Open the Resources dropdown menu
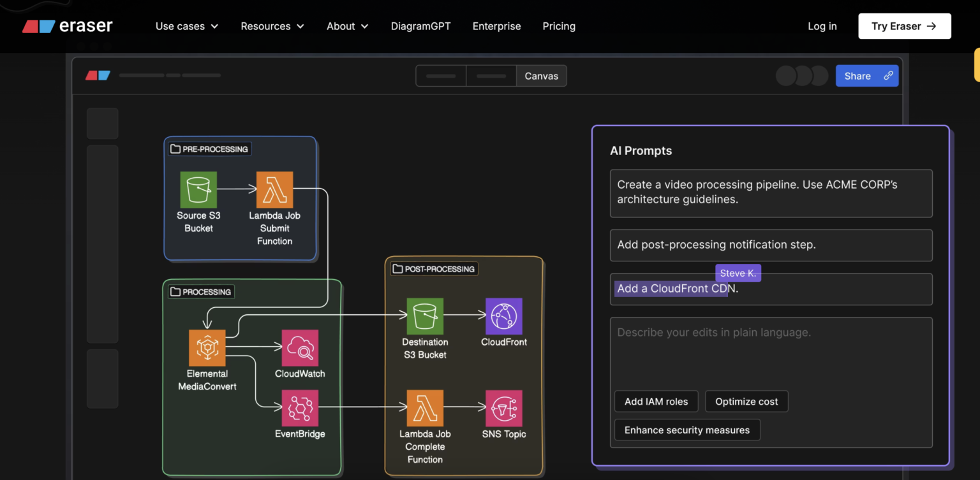Screen dimensions: 980x480 [272, 26]
